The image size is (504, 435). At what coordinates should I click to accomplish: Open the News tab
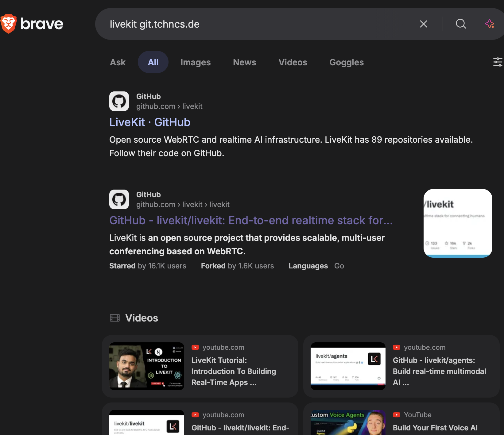pyautogui.click(x=245, y=62)
